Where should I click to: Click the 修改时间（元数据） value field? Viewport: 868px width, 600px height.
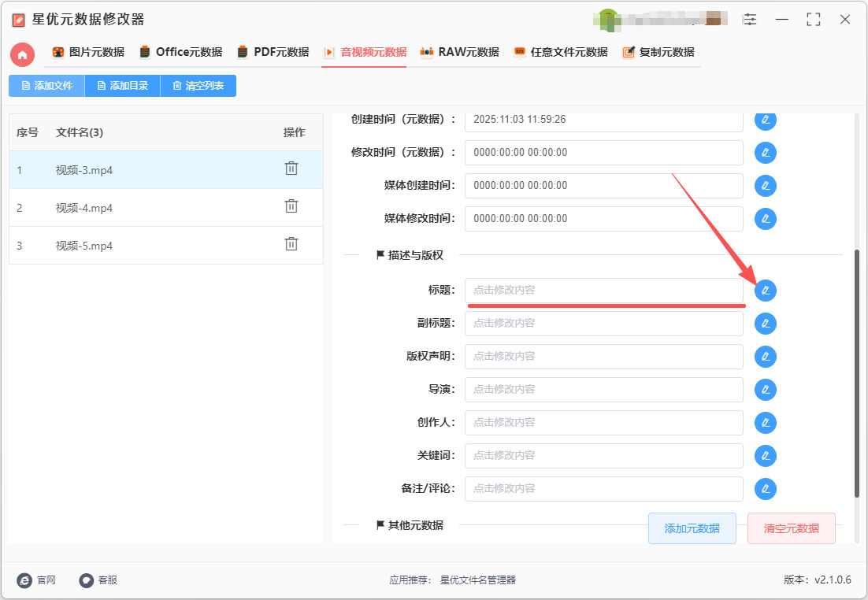click(x=604, y=153)
